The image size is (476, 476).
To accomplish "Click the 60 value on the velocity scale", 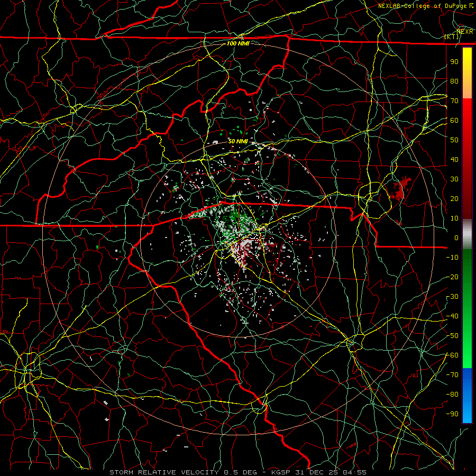I will [x=454, y=120].
